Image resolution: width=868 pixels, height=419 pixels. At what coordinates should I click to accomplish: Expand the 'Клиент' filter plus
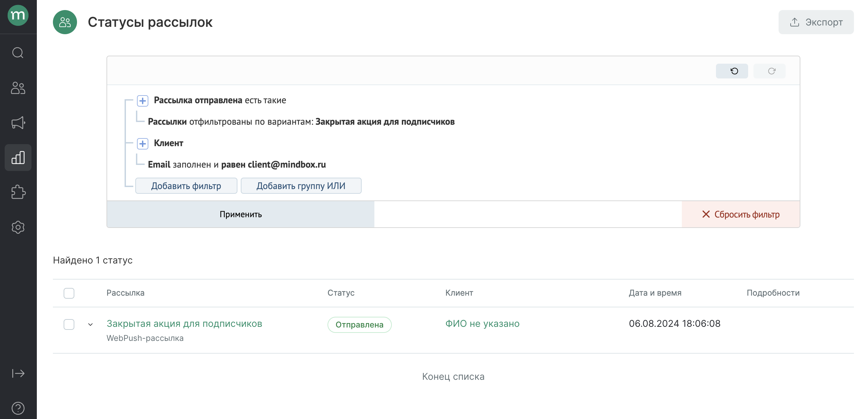click(143, 143)
